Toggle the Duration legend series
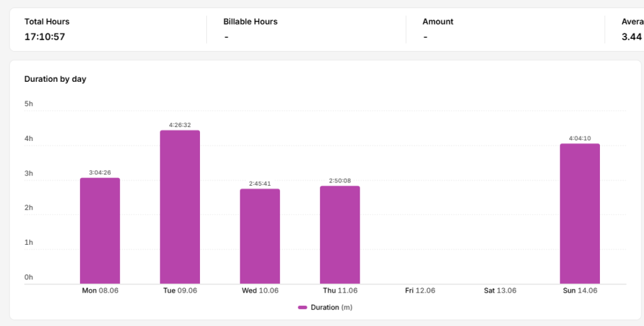The image size is (644, 326). pos(325,307)
